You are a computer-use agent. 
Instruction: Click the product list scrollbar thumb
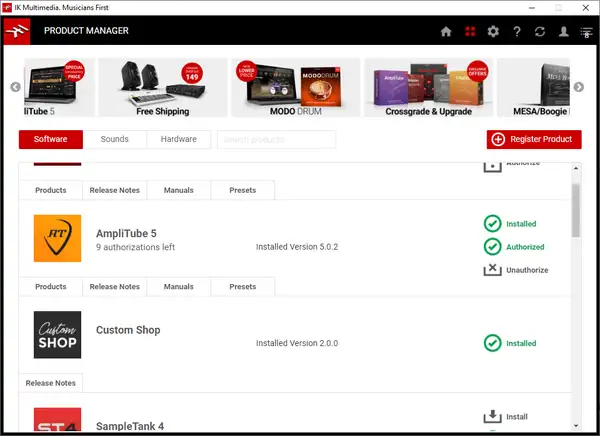pyautogui.click(x=576, y=210)
